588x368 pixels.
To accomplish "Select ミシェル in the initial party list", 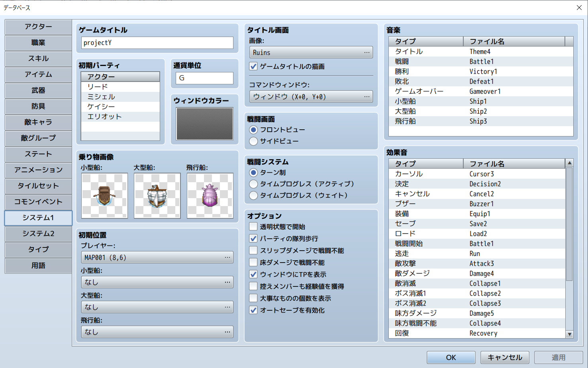I will pyautogui.click(x=120, y=97).
